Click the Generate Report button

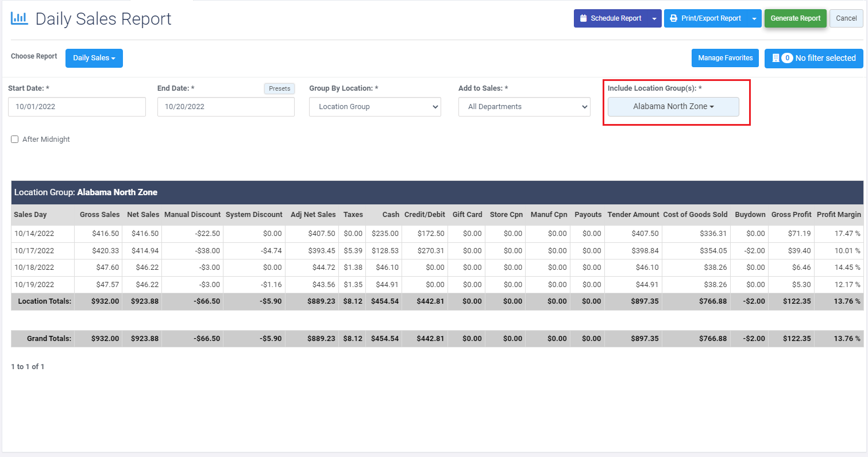coord(796,18)
